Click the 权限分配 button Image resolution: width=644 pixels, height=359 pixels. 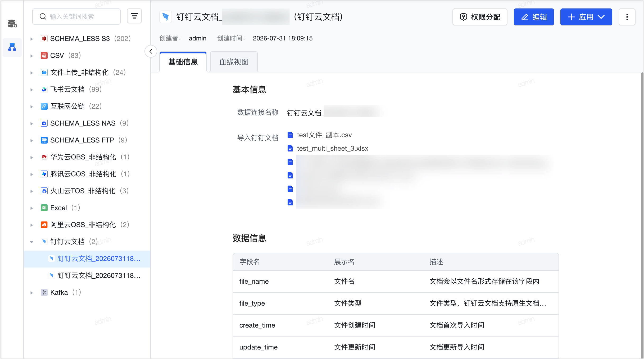tap(480, 17)
